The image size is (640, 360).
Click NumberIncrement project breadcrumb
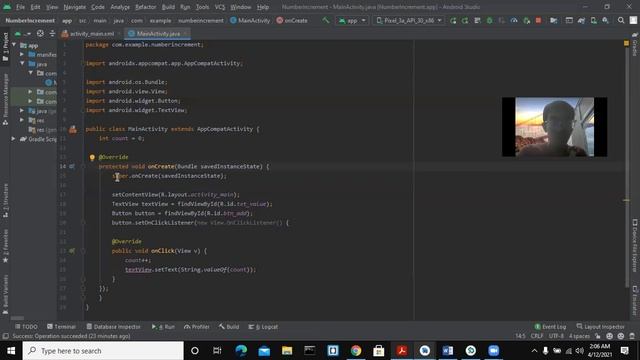pyautogui.click(x=30, y=20)
